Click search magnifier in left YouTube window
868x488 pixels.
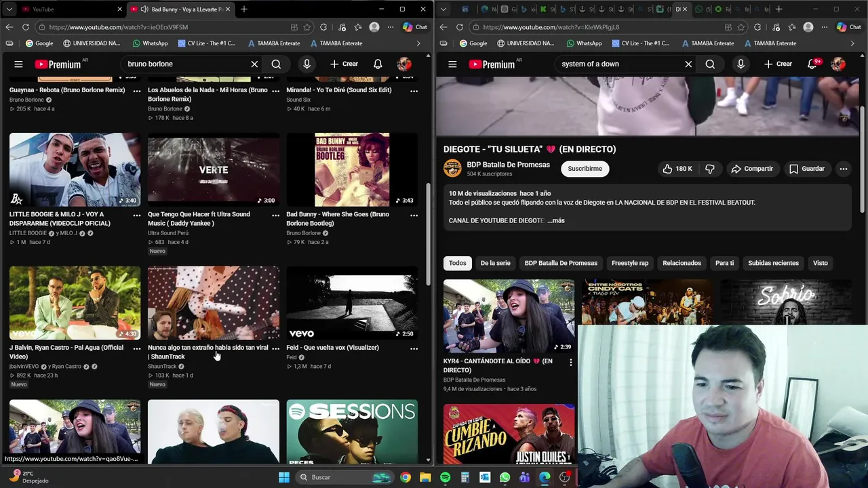point(276,64)
